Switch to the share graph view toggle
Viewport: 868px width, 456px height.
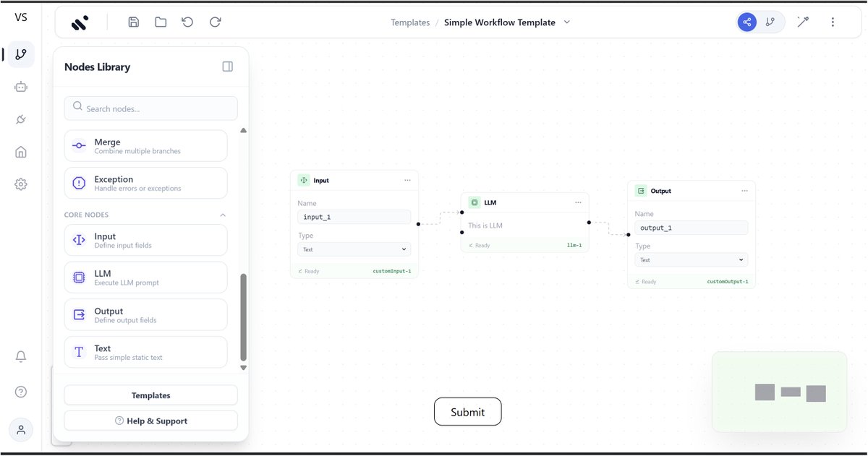coord(747,22)
